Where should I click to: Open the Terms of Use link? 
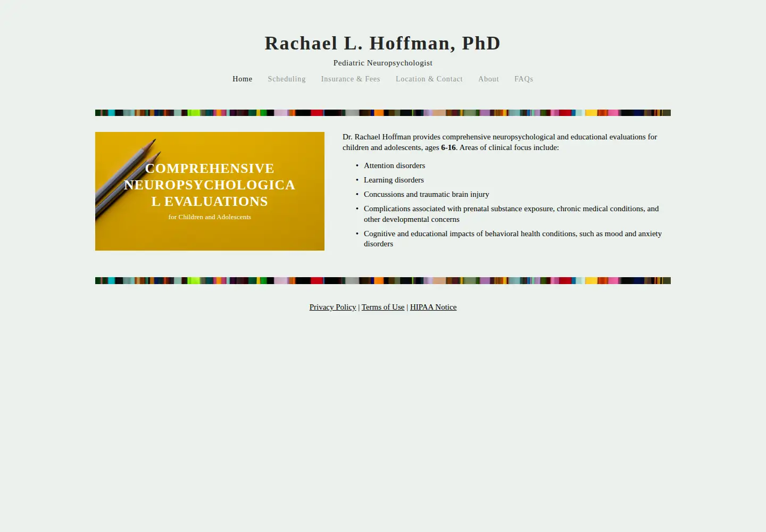(383, 307)
